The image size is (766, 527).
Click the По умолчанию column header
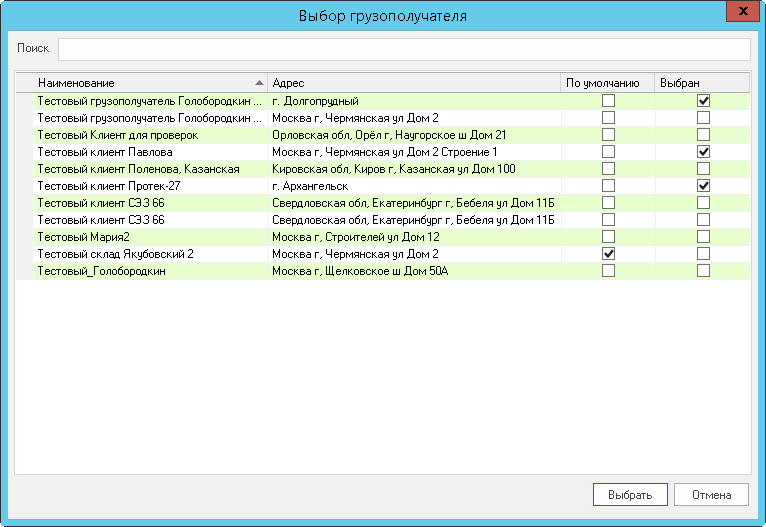[607, 83]
